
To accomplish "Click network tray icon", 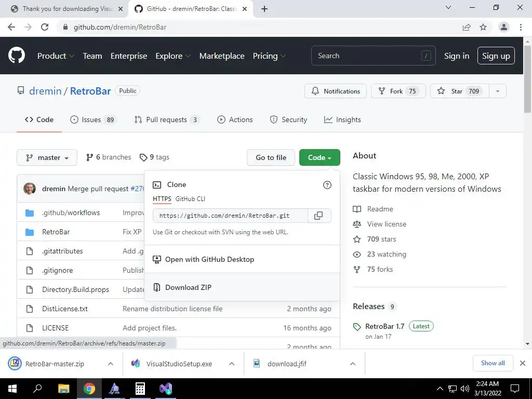I will tap(453, 389).
